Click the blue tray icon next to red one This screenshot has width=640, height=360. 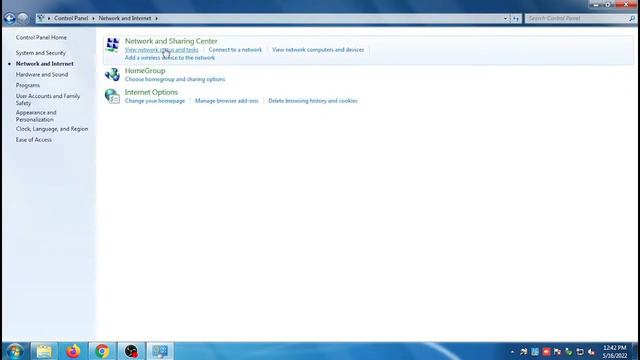point(535,352)
